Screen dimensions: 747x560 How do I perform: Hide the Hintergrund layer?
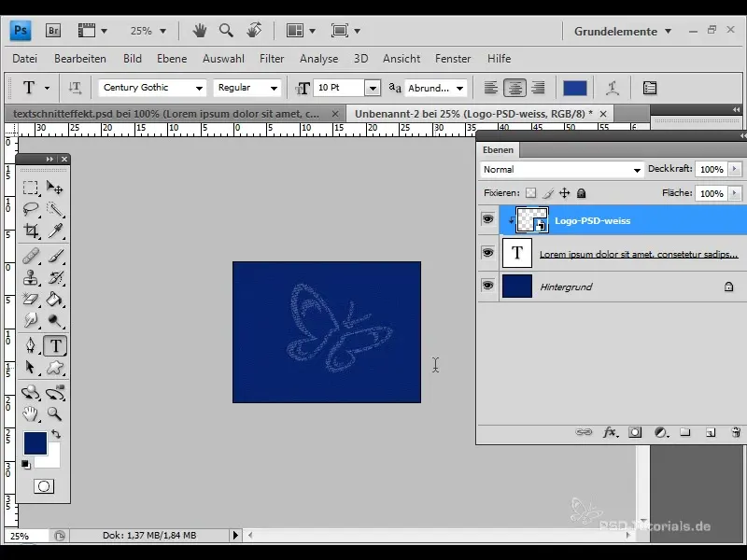pyautogui.click(x=487, y=286)
